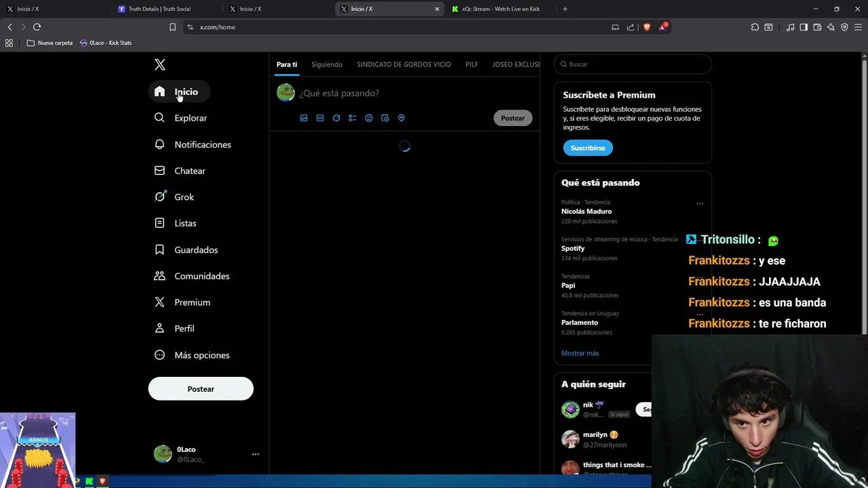Open Guardados bookmarks in sidebar
Screen dimensions: 868x488
point(186,249)
